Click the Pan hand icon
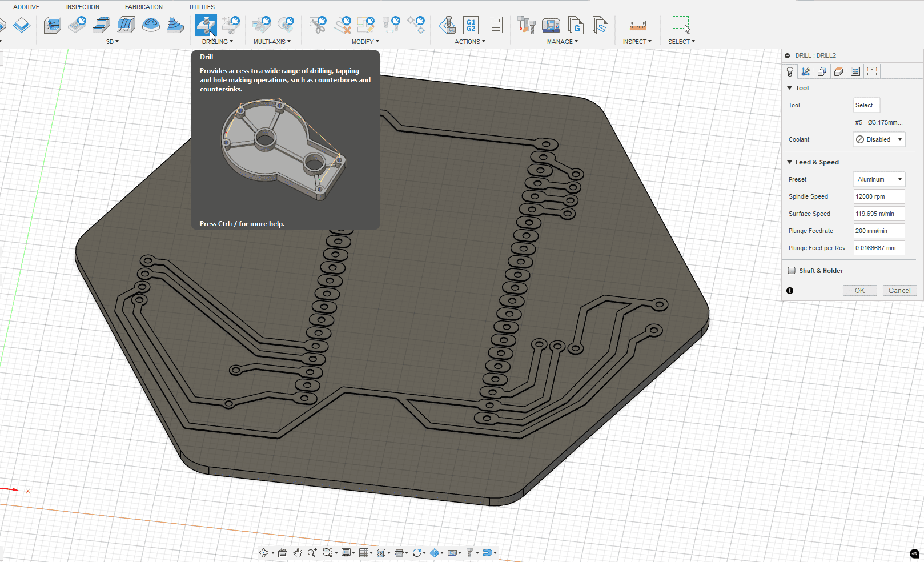Viewport: 924px width, 562px height. (x=298, y=553)
